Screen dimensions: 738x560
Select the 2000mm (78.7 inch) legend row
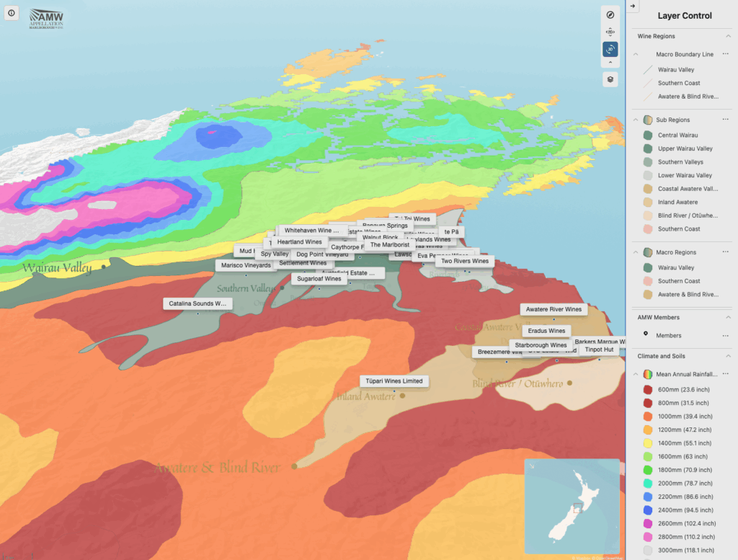685,484
